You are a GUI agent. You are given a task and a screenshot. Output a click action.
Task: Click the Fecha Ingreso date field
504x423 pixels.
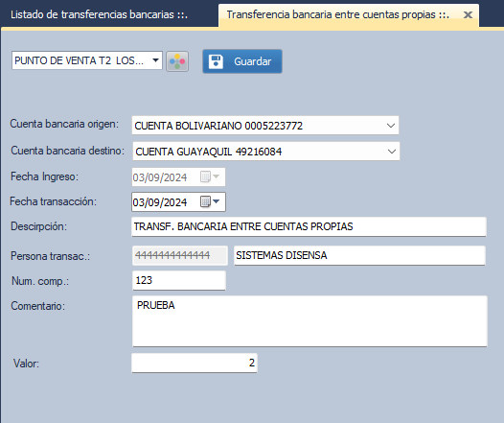coord(179,176)
